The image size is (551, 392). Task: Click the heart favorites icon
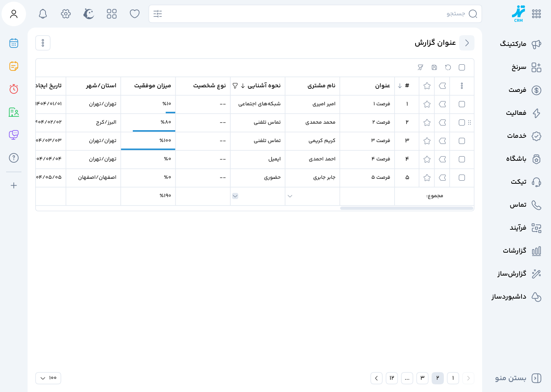[x=135, y=14]
